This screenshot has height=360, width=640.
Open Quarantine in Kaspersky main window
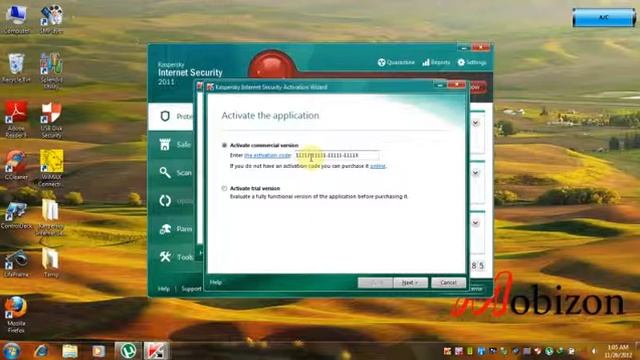(x=396, y=62)
